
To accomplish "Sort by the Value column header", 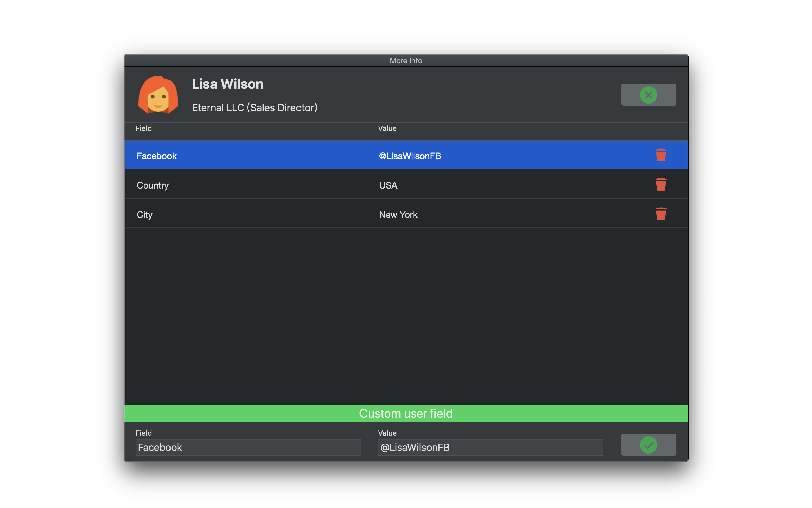I will pyautogui.click(x=387, y=128).
